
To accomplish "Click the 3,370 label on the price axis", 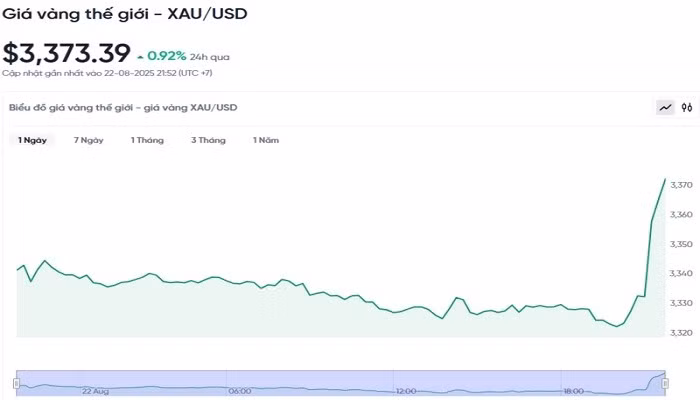I will (681, 185).
